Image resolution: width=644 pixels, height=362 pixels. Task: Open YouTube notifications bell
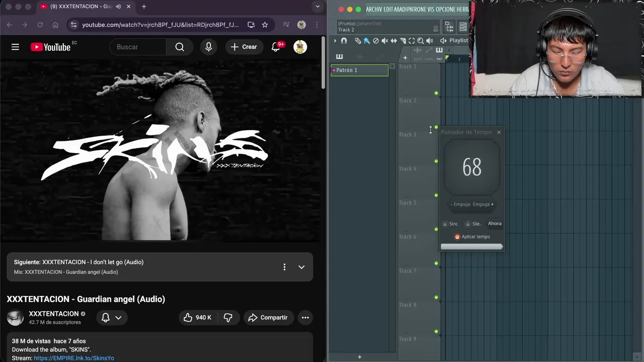pos(276,47)
